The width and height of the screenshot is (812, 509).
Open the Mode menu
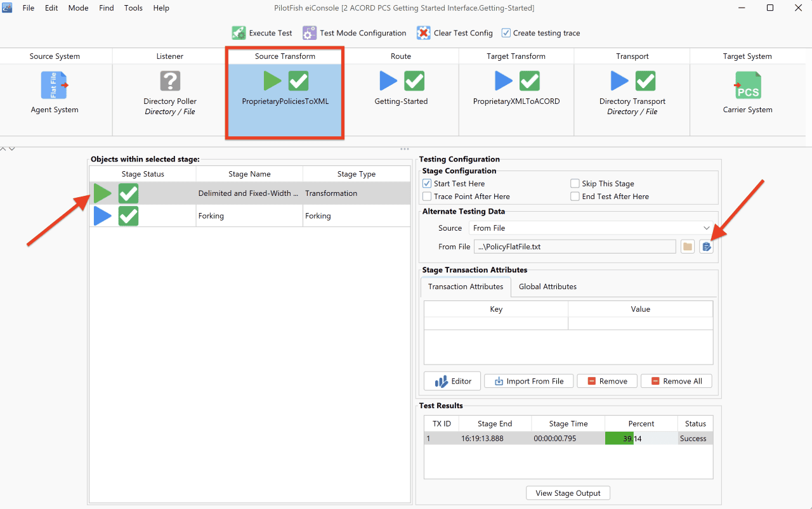[x=79, y=8]
